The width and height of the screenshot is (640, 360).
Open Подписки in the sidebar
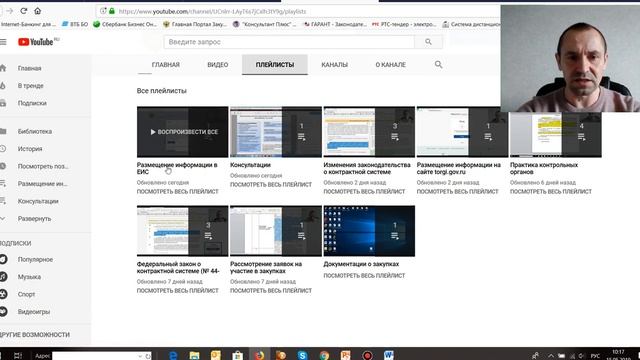[x=32, y=103]
